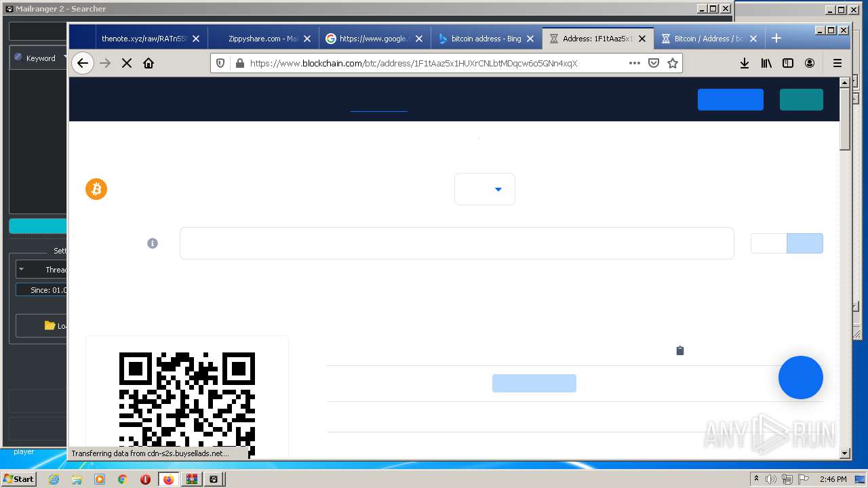
Task: Open the WinRAR taskbar item
Action: (x=191, y=479)
